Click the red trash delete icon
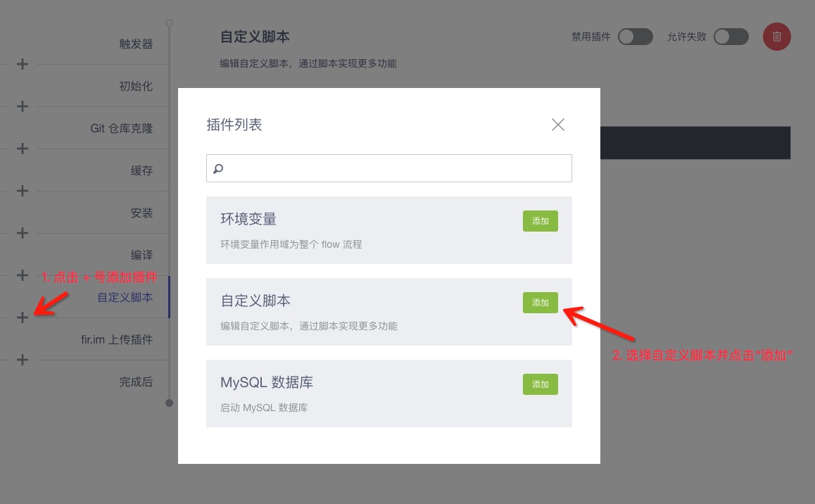Screen dimensions: 815x504 click(776, 37)
